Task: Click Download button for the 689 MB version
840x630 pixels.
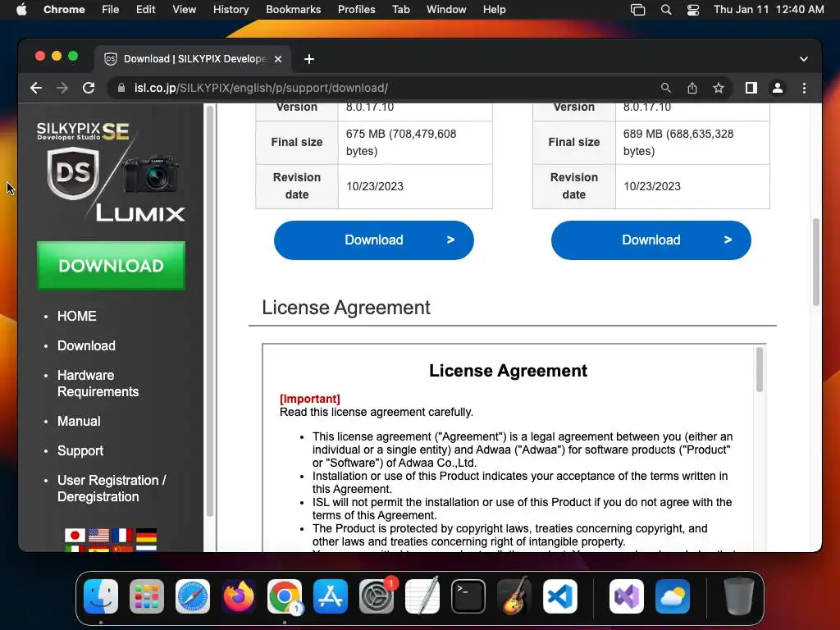Action: [651, 240]
